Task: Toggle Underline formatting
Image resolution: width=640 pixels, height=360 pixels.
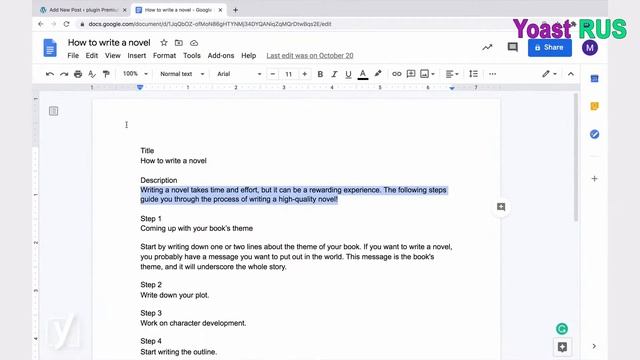Action: point(348,74)
